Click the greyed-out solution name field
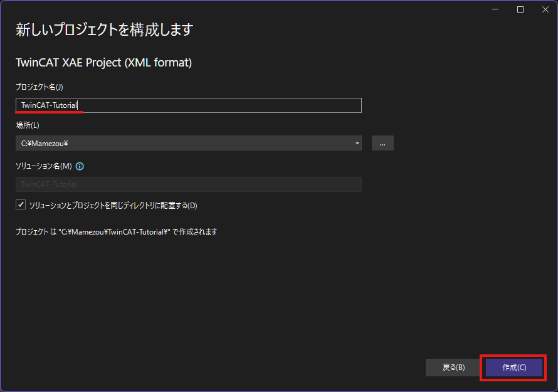 tap(188, 184)
